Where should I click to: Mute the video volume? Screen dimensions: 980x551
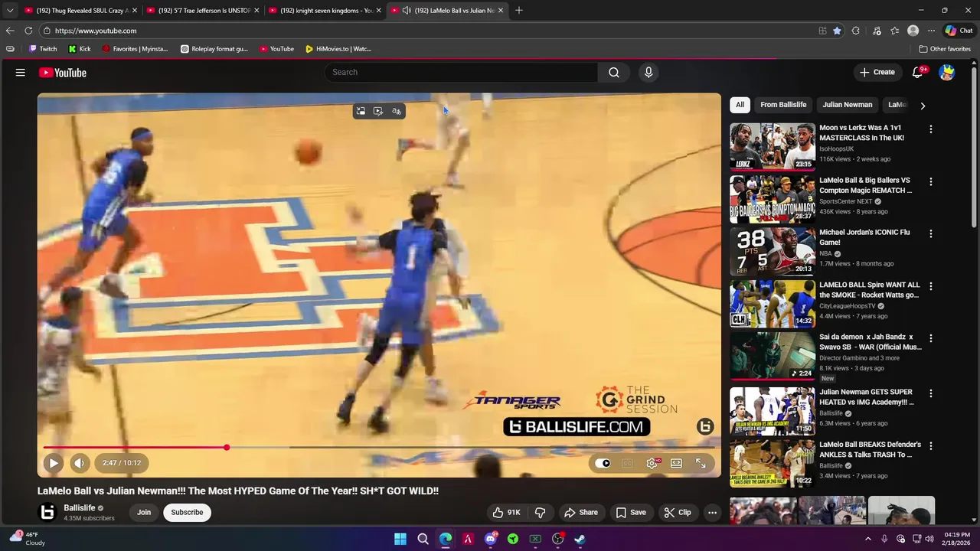tap(80, 463)
